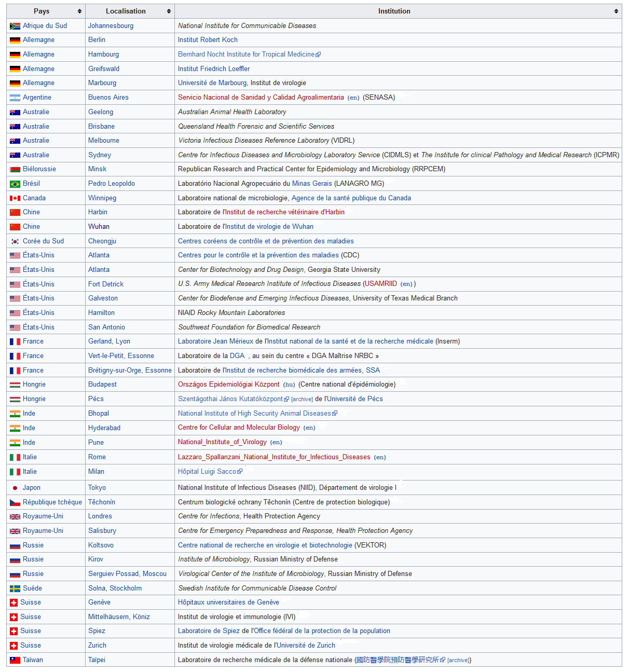Open the Lazzaro_Spallanzani National Institute link
Image resolution: width=629 pixels, height=672 pixels.
[x=274, y=457]
